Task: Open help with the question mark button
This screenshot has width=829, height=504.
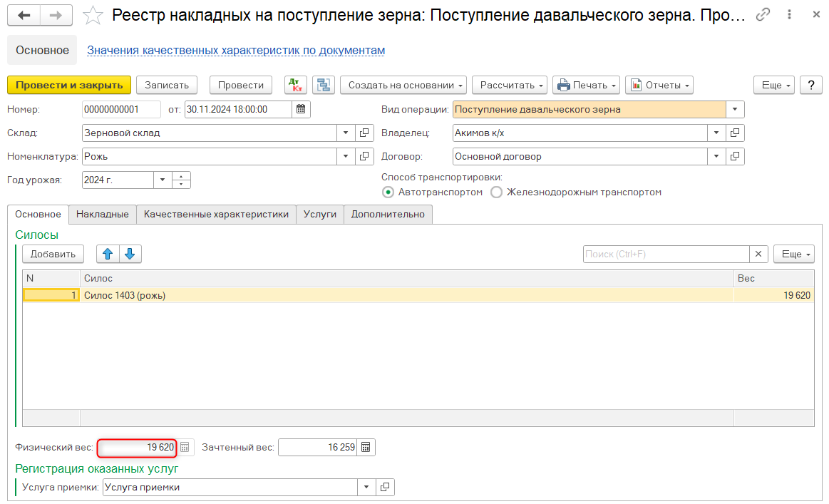Action: 811,85
